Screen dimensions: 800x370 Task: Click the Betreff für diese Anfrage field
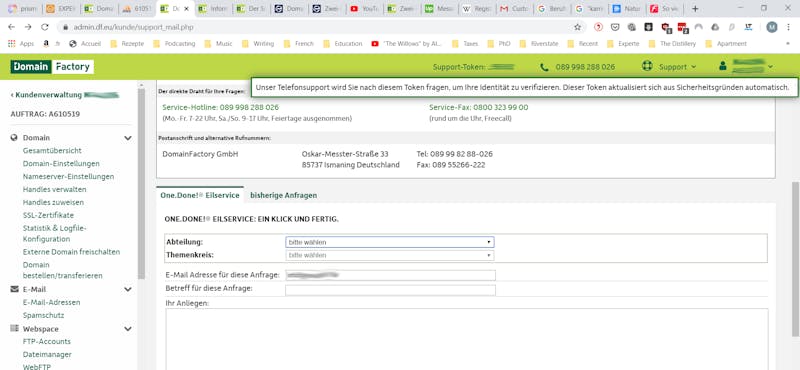point(390,290)
